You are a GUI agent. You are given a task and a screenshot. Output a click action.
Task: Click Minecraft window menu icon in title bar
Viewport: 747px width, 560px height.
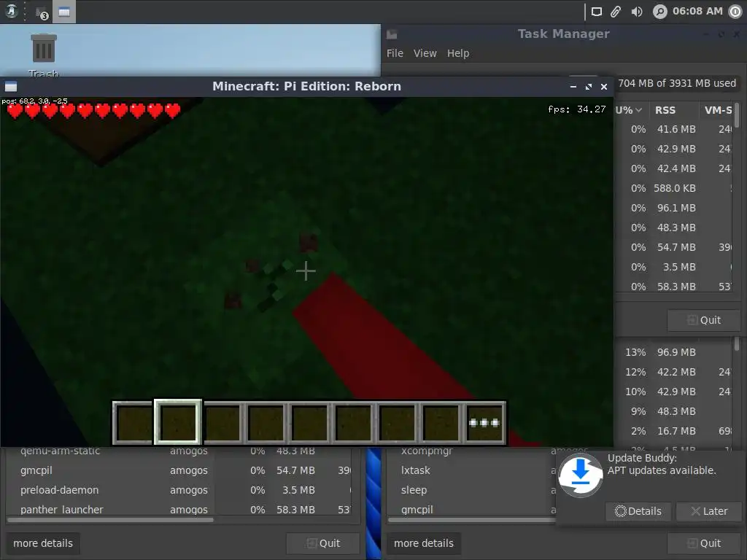click(x=11, y=87)
